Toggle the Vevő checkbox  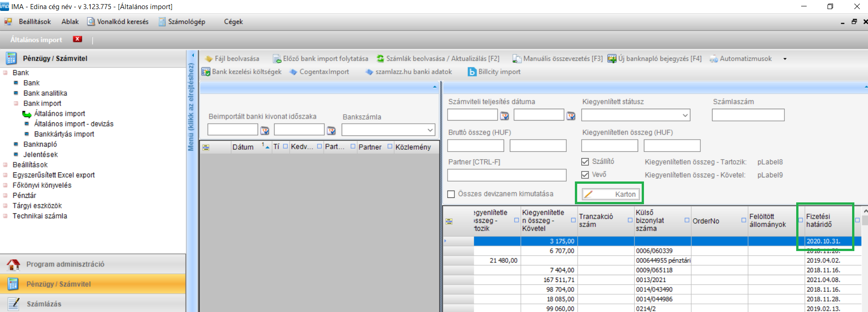[585, 175]
